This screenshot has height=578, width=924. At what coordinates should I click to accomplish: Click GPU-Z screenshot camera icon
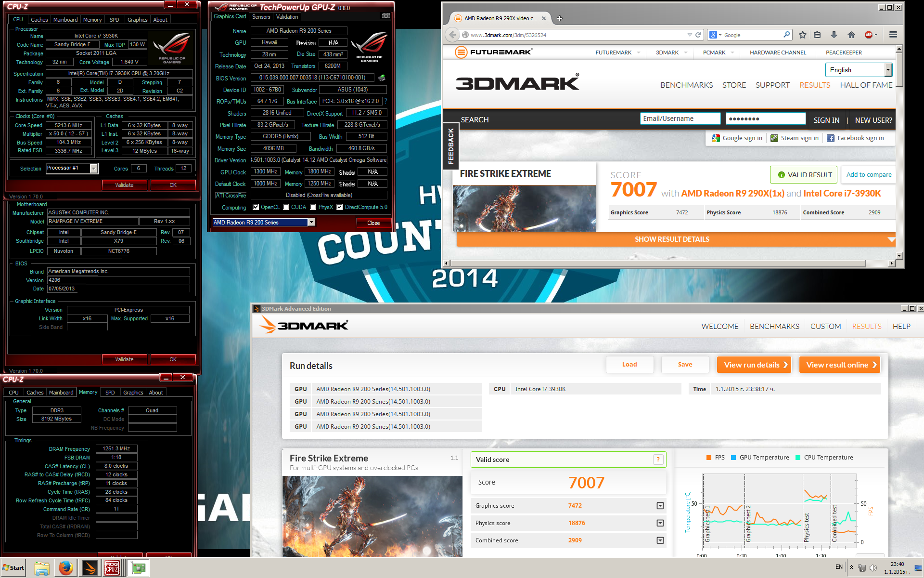(x=385, y=16)
